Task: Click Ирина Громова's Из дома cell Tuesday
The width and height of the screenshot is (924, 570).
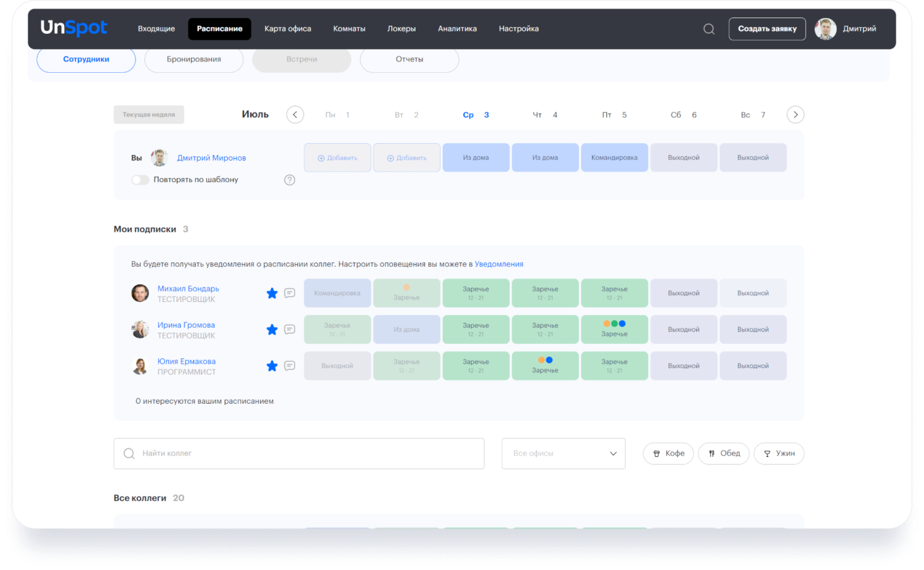Action: point(407,330)
